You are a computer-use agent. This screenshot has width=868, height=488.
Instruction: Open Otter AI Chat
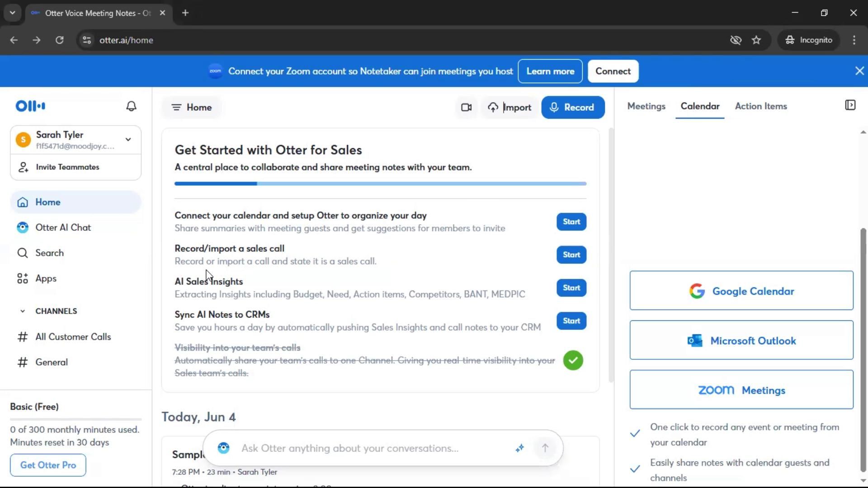(75, 227)
